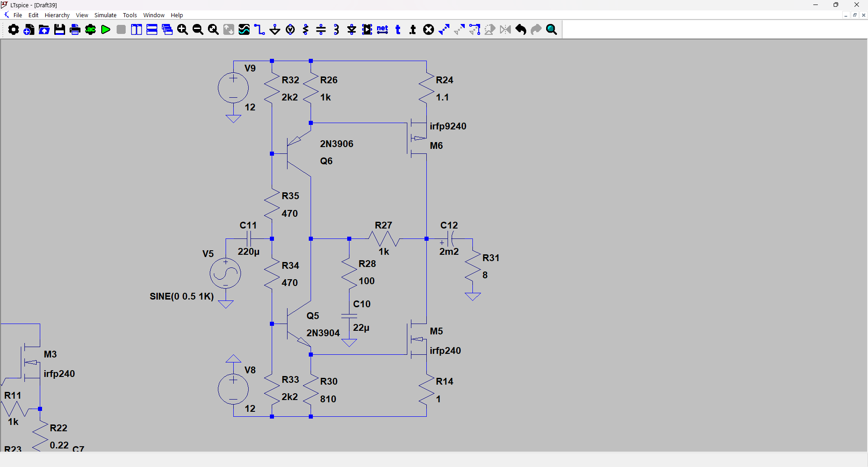Add text to the schematic
This screenshot has width=868, height=467.
coord(398,30)
